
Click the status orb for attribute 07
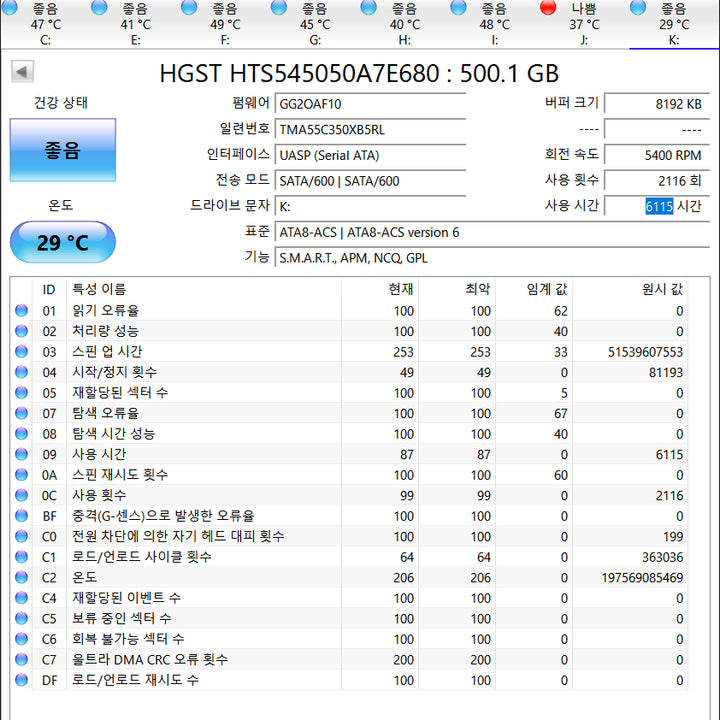(x=22, y=413)
